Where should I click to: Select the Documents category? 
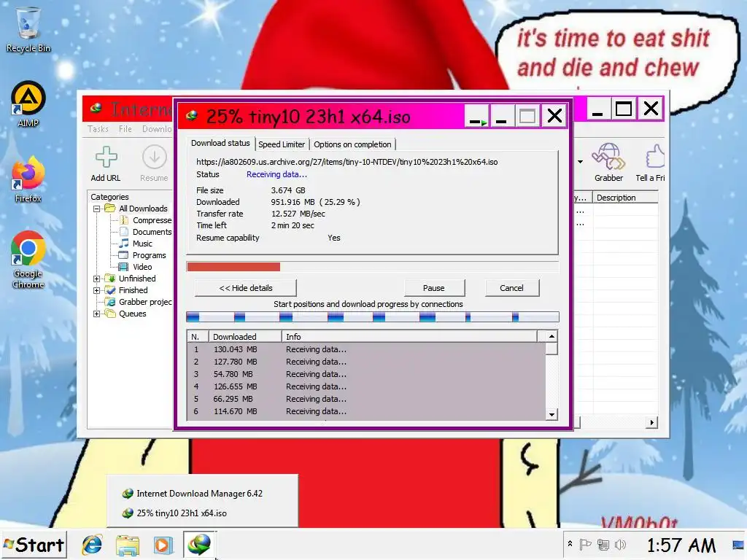point(146,232)
